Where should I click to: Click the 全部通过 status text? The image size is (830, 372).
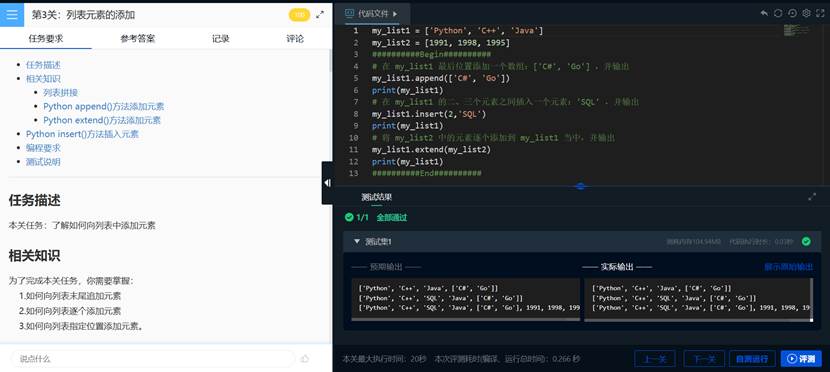[392, 217]
